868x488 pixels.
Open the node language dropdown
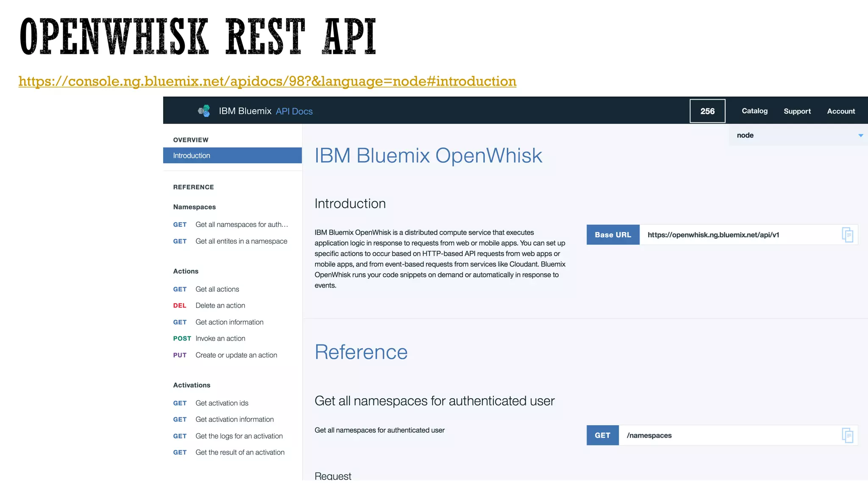798,135
